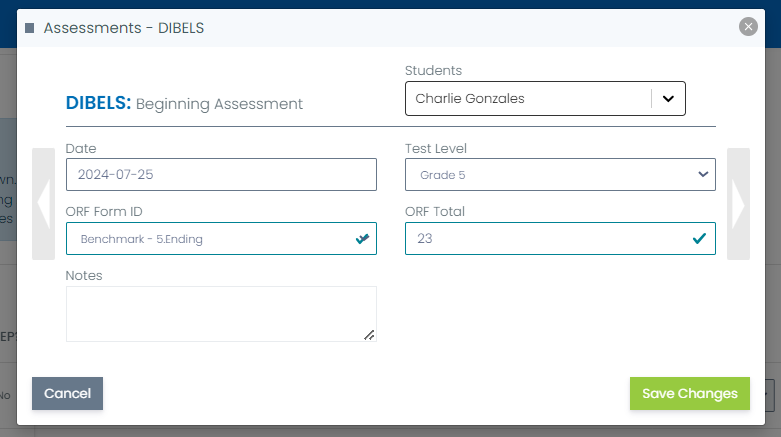Image resolution: width=781 pixels, height=437 pixels.
Task: Click the Date label
Action: click(x=81, y=148)
